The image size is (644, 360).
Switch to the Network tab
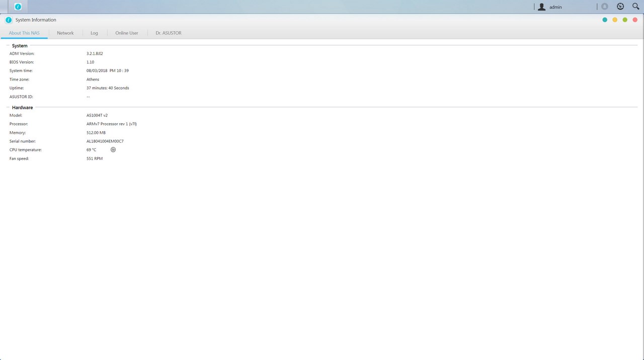[65, 33]
